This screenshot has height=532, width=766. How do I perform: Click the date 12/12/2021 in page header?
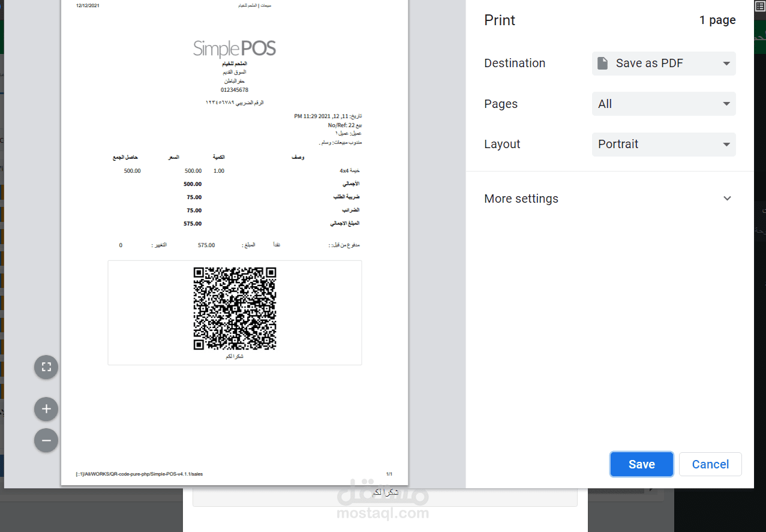click(88, 5)
